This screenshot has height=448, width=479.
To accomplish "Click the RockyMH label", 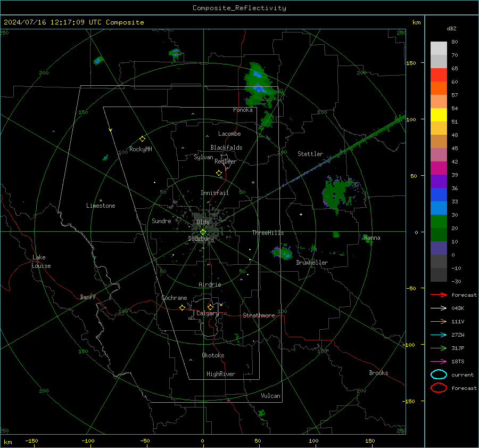I will (x=141, y=149).
